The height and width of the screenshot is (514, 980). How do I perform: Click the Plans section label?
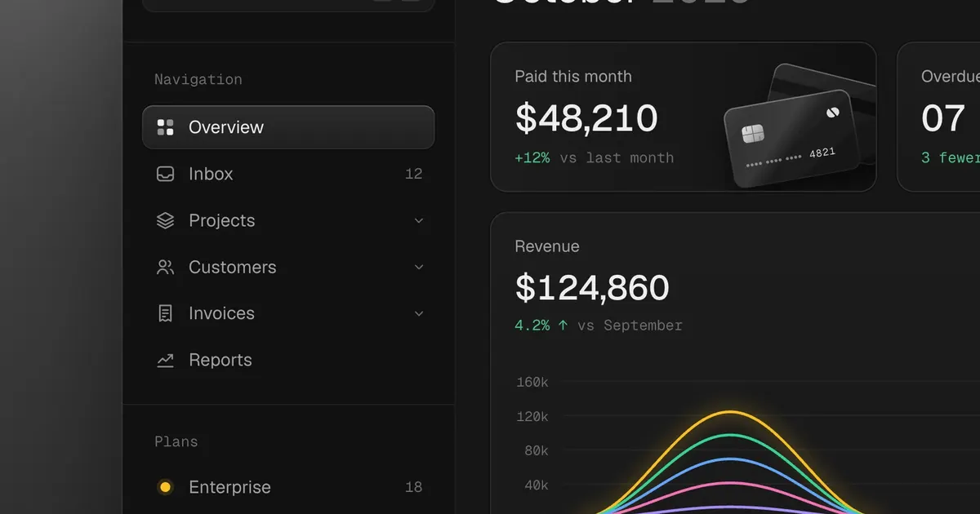(176, 441)
